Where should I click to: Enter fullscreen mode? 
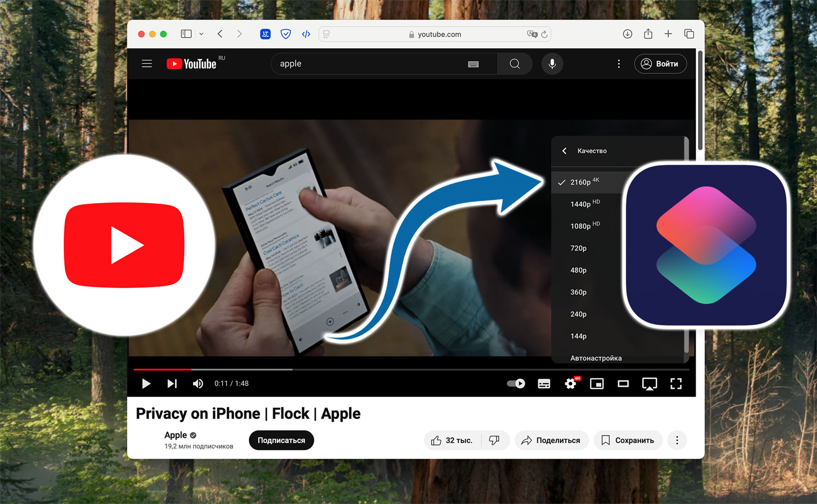676,384
